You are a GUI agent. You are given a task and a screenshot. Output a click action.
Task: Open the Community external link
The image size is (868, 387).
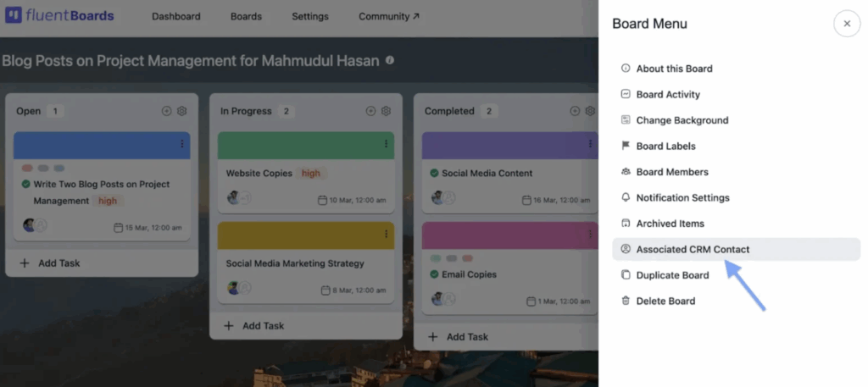point(388,16)
